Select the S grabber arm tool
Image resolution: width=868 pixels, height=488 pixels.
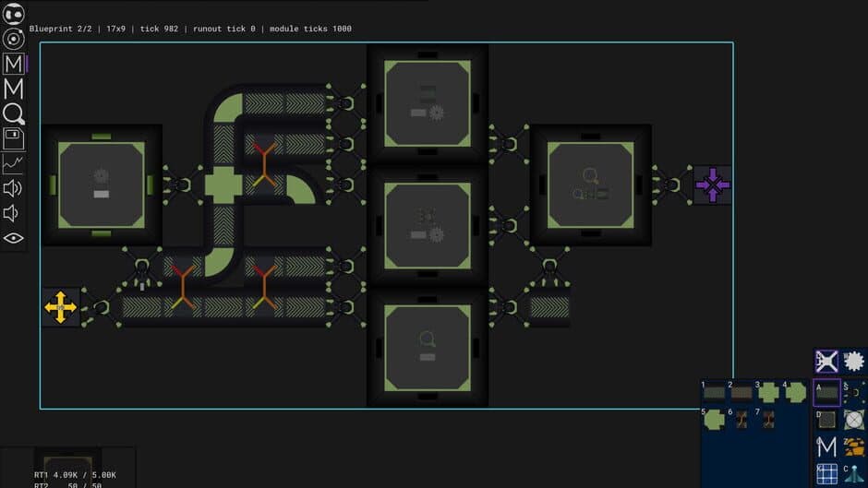click(854, 393)
